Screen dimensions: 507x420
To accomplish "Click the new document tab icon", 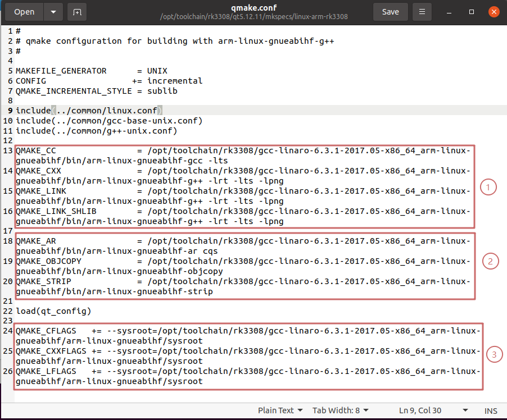I will point(77,12).
